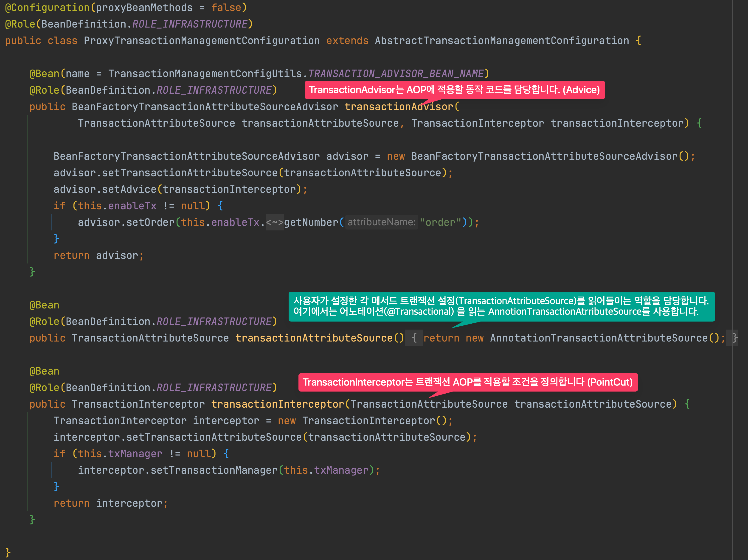Click the @Configuration annotation

pos(47,7)
